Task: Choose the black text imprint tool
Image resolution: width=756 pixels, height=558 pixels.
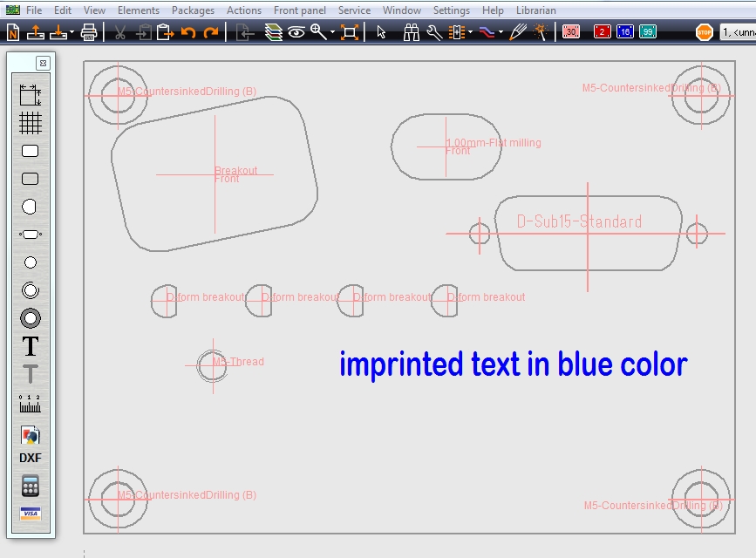Action: coord(31,346)
